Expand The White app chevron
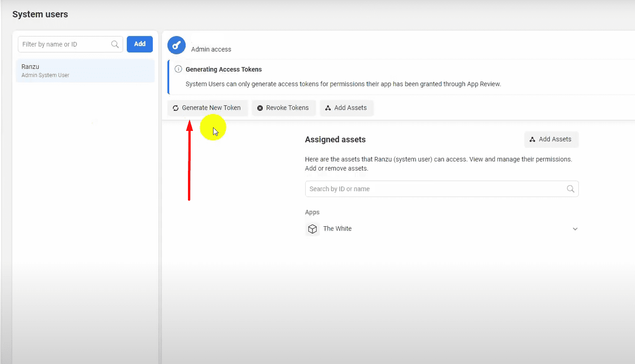This screenshot has height=364, width=635. (575, 229)
